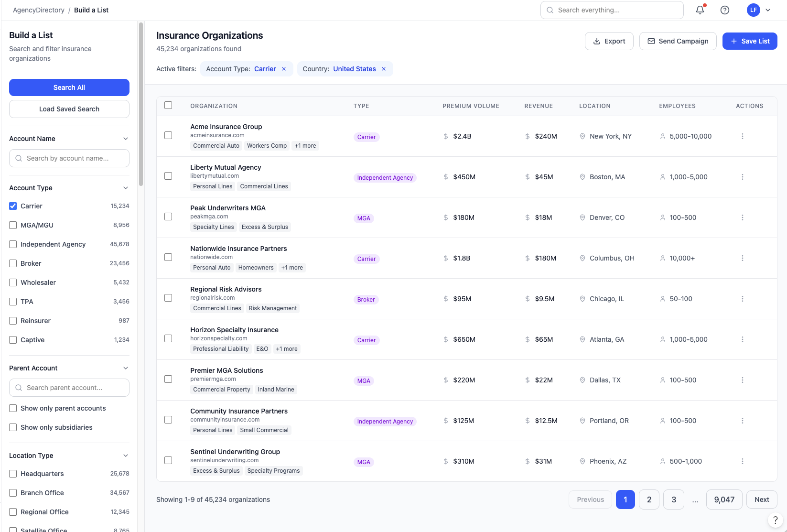Open actions menu for Sentinel Underwriting Group
Viewport: 787px width, 532px height.
pos(743,461)
